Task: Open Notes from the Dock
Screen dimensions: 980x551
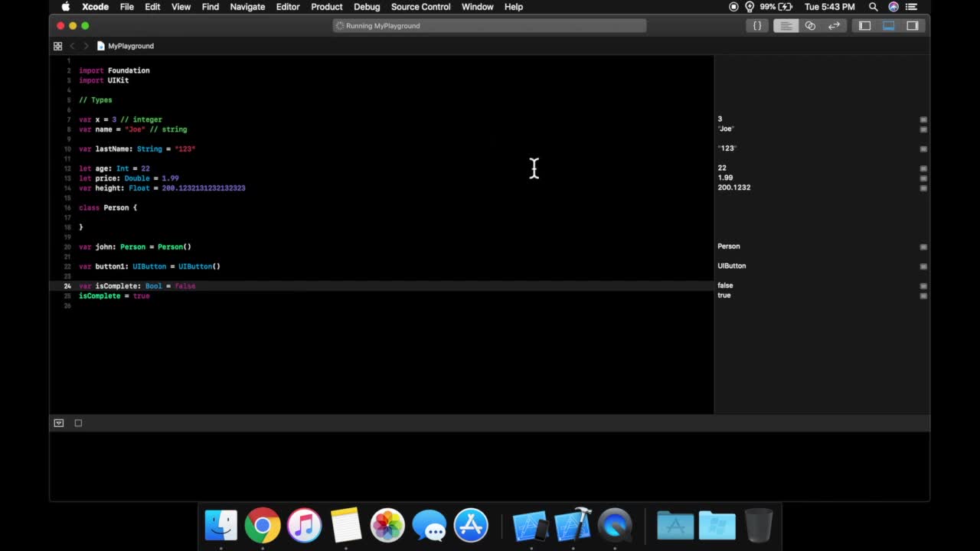Action: (346, 526)
